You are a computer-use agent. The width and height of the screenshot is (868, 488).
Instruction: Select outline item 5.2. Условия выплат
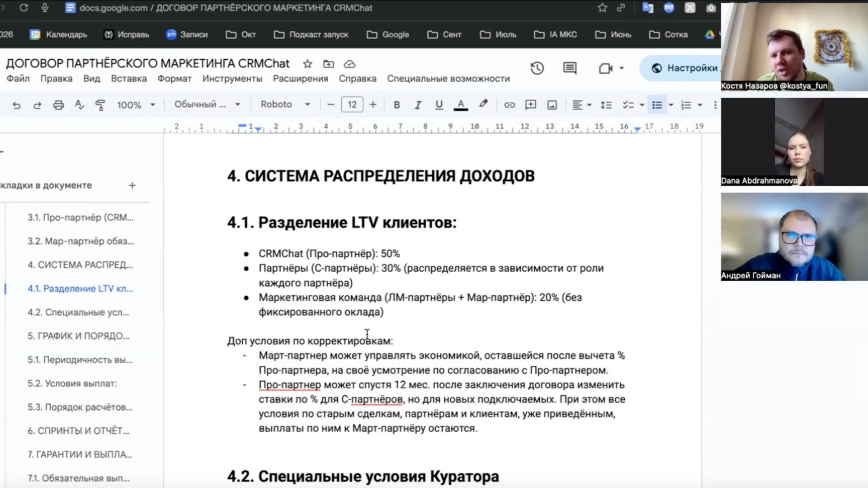[72, 384]
